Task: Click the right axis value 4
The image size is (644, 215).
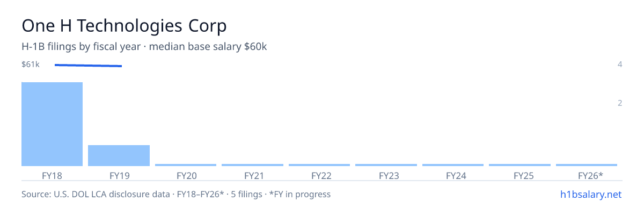Action: coord(620,64)
